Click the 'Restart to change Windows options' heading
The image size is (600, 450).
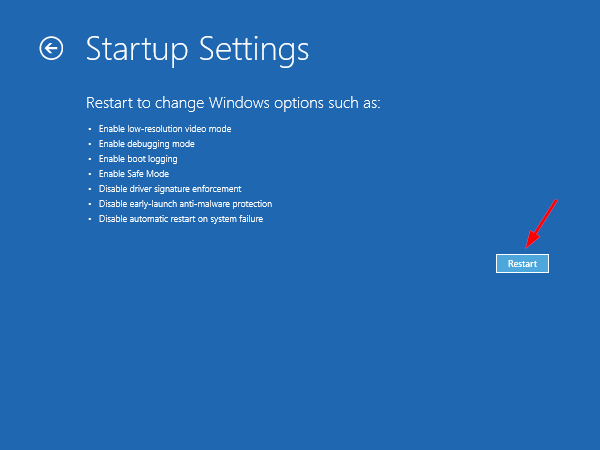tap(233, 103)
